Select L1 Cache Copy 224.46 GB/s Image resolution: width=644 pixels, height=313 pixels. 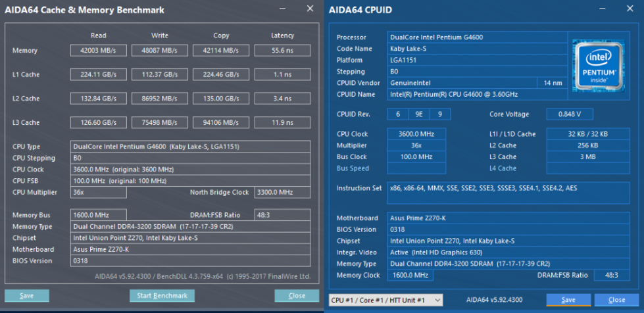tap(221, 74)
